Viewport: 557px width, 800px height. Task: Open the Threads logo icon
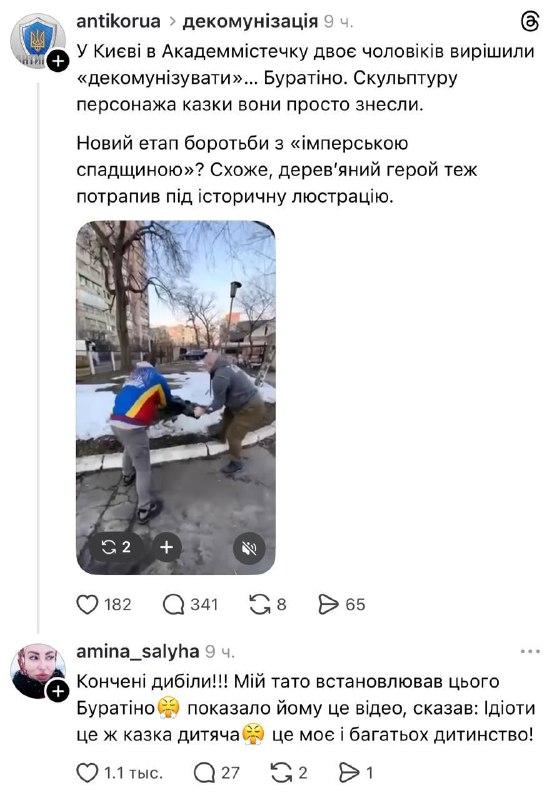pyautogui.click(x=530, y=21)
